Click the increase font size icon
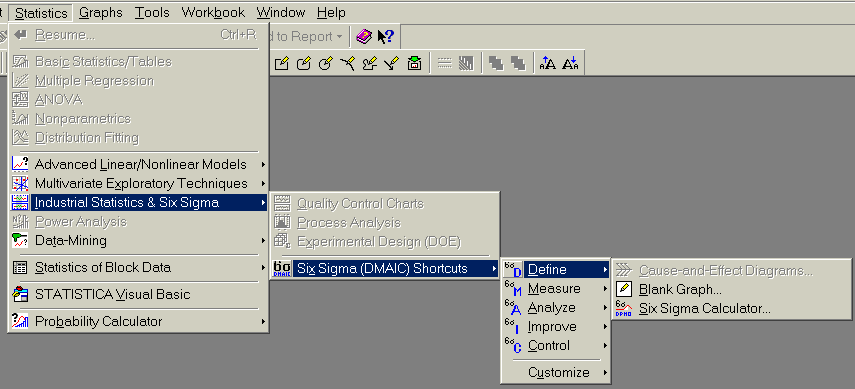 [547, 64]
